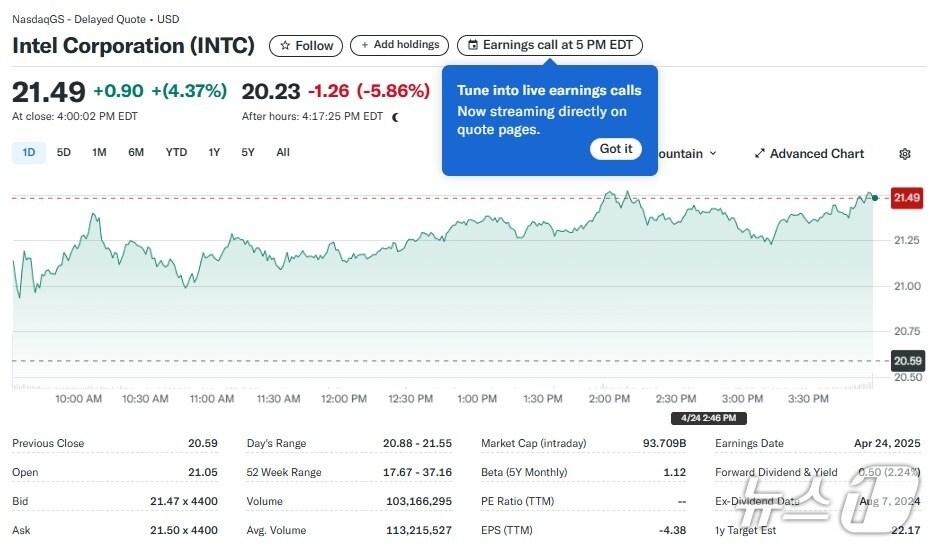Choose the YTD range tab
The width and height of the screenshot is (933, 547).
pos(176,152)
